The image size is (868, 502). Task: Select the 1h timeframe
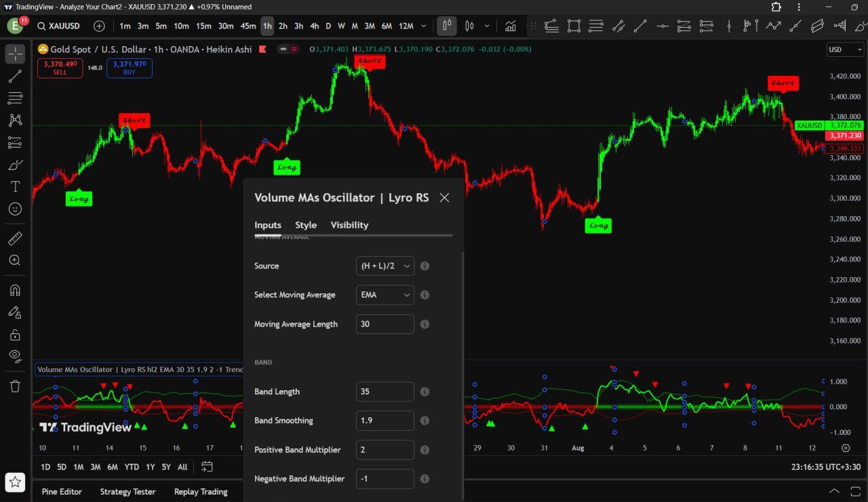267,26
